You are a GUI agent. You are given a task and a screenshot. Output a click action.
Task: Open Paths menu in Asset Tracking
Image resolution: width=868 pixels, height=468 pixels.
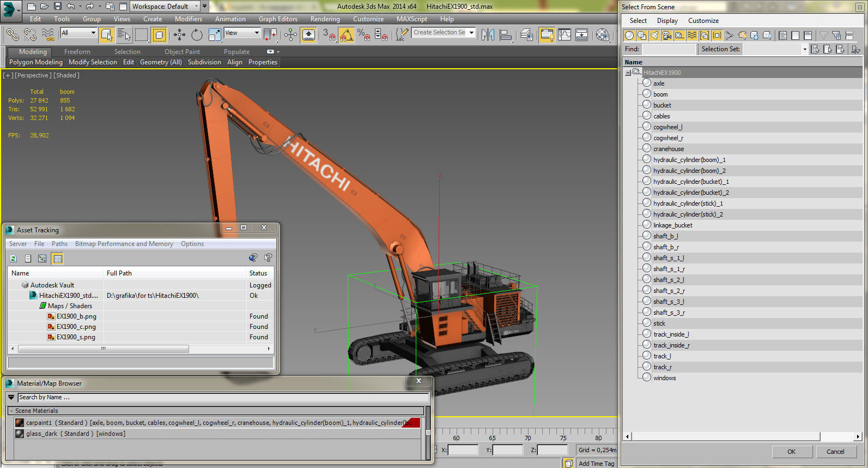point(60,244)
